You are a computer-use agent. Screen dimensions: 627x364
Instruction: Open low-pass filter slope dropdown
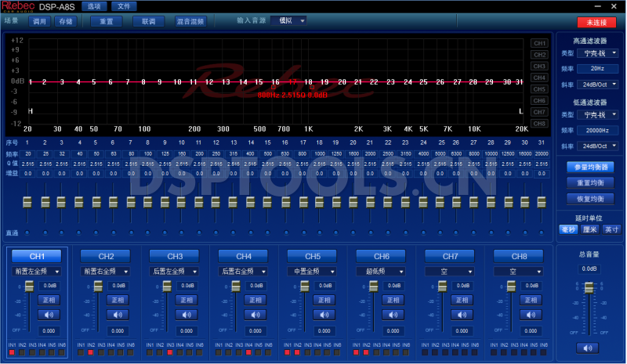tap(598, 146)
